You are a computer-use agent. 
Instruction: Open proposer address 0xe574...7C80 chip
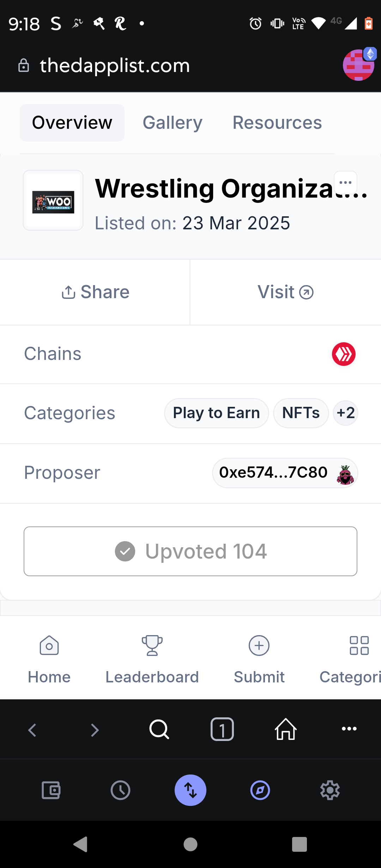pos(285,473)
